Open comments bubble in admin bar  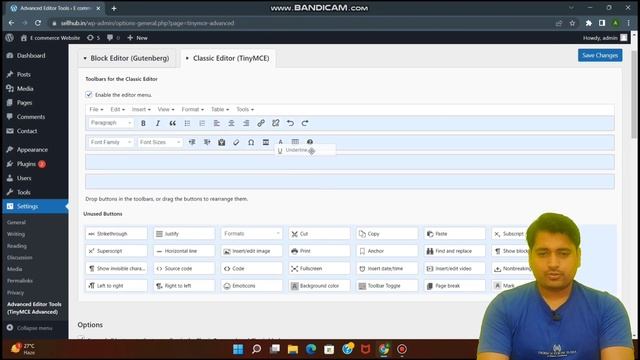(x=113, y=38)
